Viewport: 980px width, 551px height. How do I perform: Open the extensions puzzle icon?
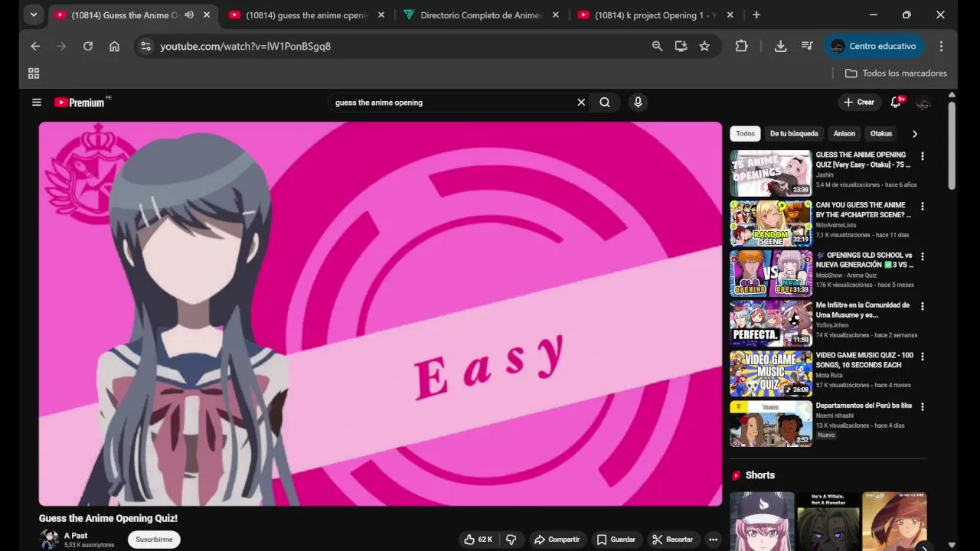(x=741, y=46)
